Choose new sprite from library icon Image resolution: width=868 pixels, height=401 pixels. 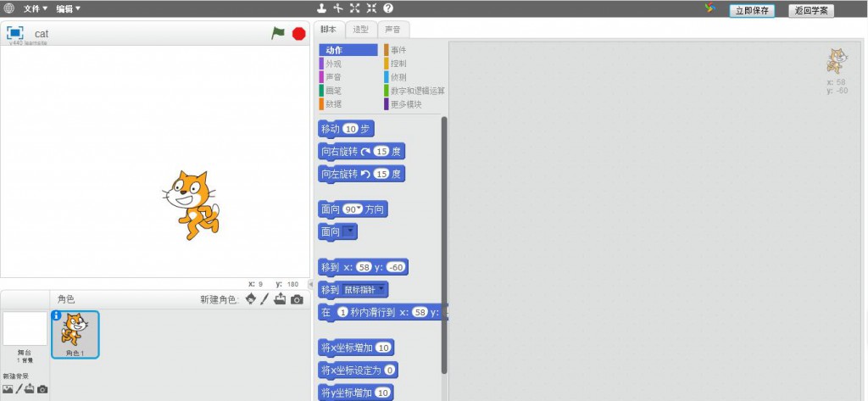point(250,299)
